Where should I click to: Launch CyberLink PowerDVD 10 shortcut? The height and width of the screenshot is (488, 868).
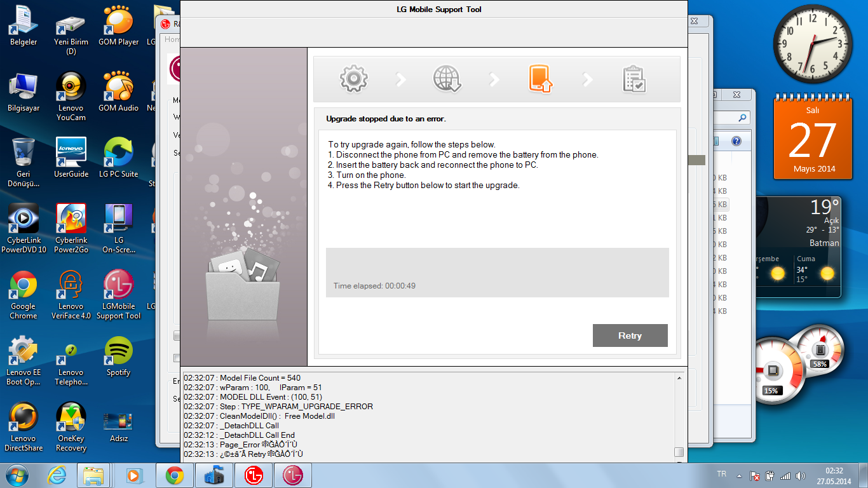coord(24,229)
